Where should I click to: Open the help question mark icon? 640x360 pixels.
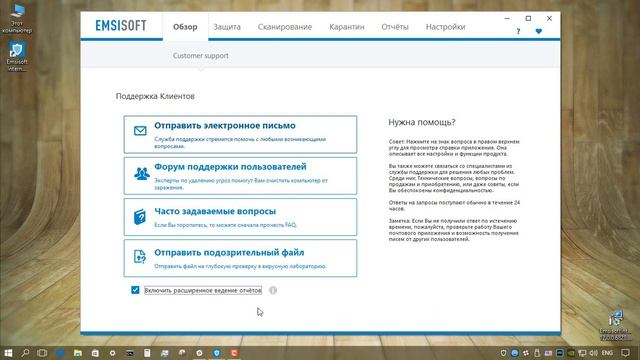tap(518, 31)
